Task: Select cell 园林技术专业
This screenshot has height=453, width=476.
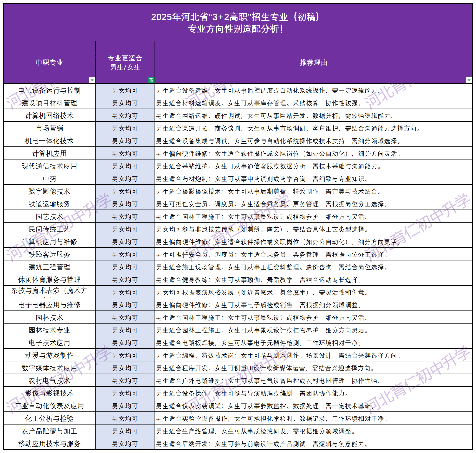Action: [x=50, y=330]
